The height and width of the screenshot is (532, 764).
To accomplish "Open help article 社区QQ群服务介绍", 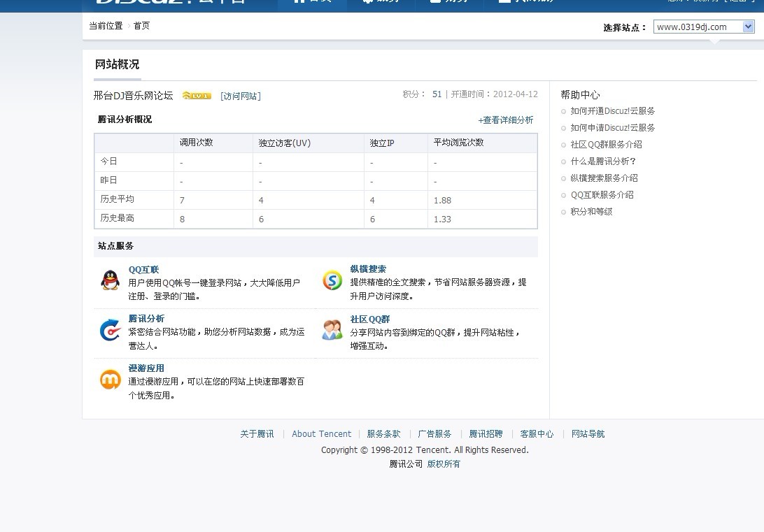I will tap(606, 145).
